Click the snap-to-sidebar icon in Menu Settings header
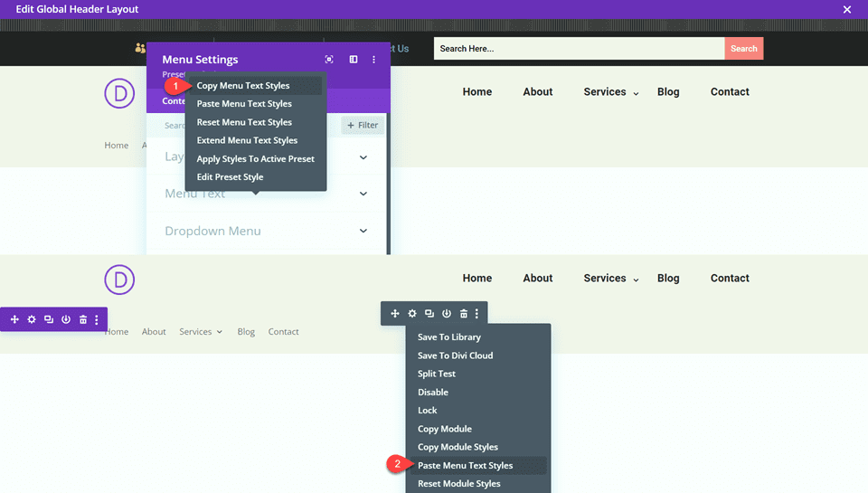The height and width of the screenshot is (493, 868). (x=354, y=60)
